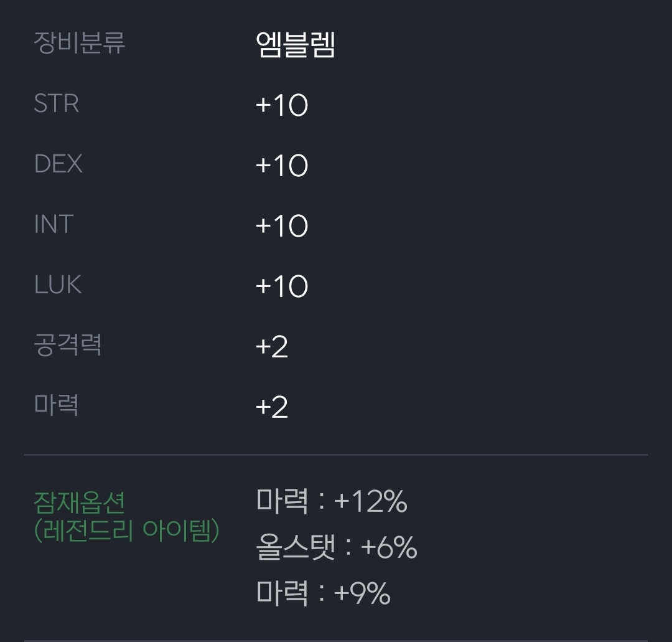
Task: Click the LUK stat label
Action: 58,285
